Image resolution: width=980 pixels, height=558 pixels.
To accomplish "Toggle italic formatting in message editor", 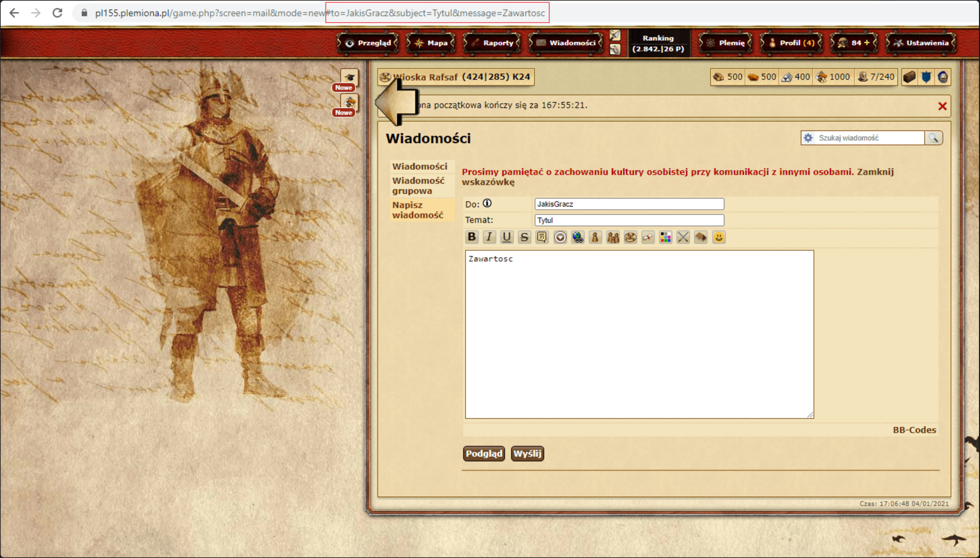I will click(x=489, y=237).
